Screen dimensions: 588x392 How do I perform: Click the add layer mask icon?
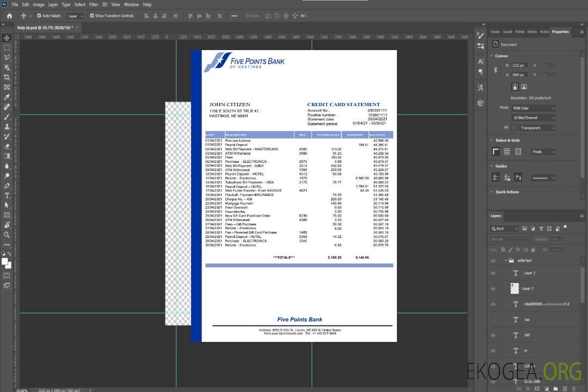pos(537,389)
